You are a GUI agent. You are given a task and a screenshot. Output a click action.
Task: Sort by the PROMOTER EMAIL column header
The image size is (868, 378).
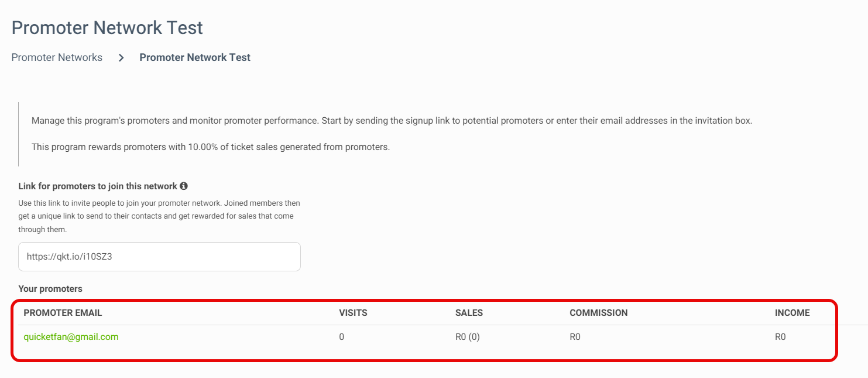(63, 313)
